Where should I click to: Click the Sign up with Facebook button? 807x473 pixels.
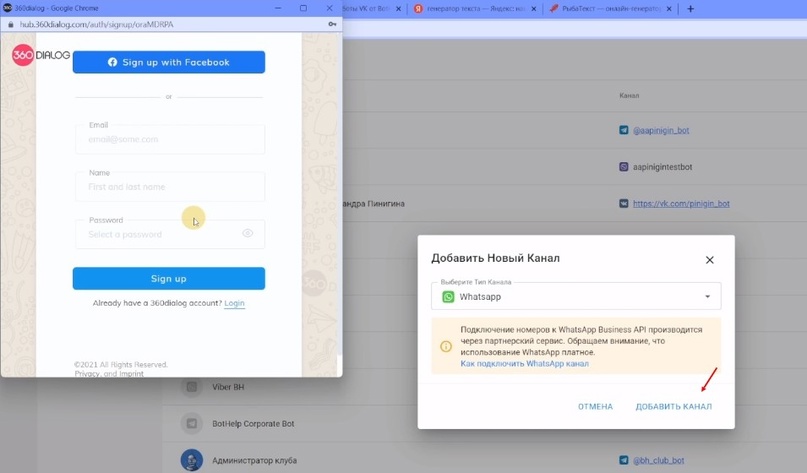[x=168, y=62]
